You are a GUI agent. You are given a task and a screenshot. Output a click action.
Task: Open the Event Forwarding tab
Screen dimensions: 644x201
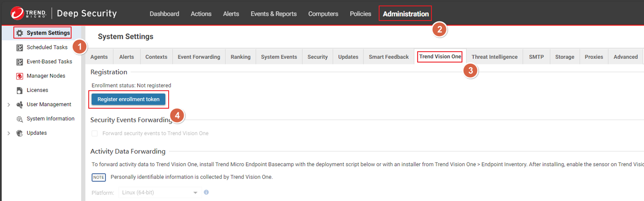point(199,57)
